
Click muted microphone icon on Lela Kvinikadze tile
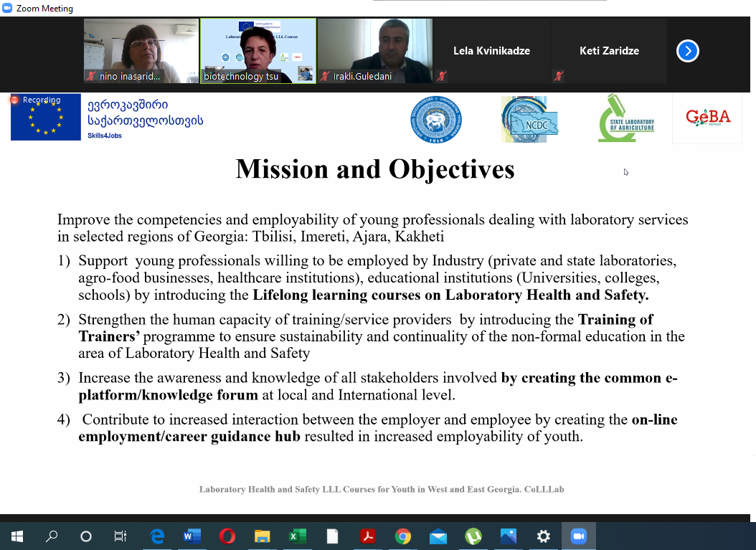coord(442,76)
